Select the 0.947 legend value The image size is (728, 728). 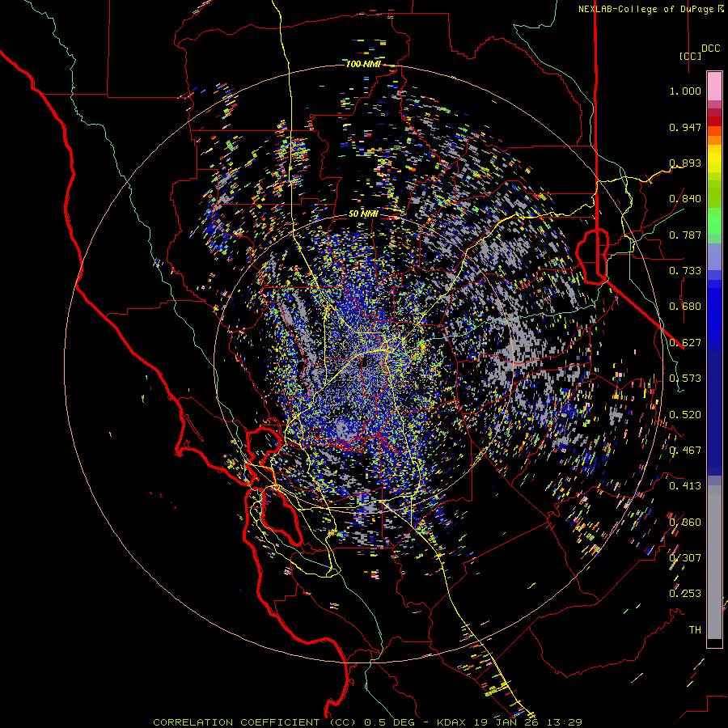point(685,127)
